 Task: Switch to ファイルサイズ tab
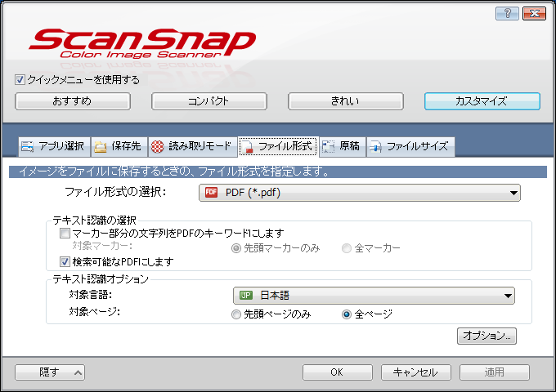click(x=410, y=147)
